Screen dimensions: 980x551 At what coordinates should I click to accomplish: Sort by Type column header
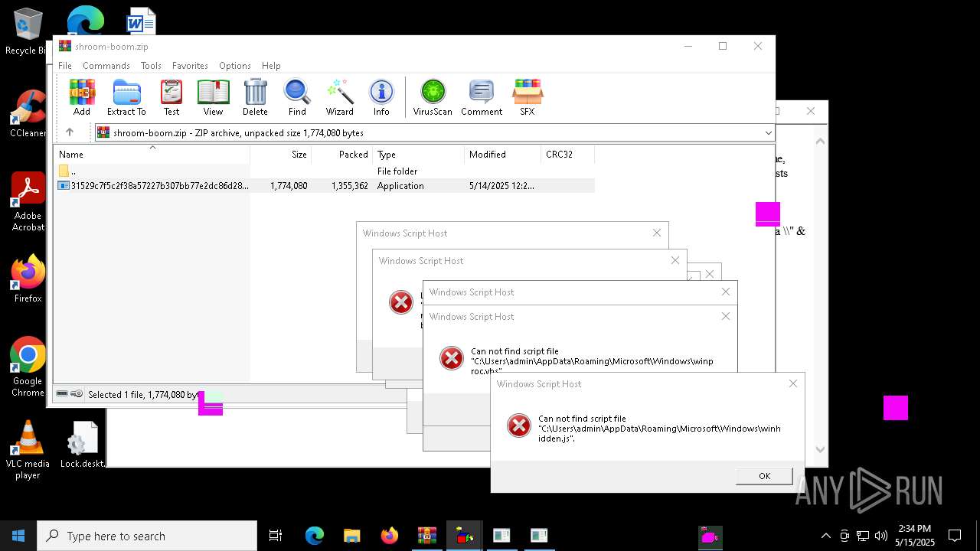(x=419, y=155)
